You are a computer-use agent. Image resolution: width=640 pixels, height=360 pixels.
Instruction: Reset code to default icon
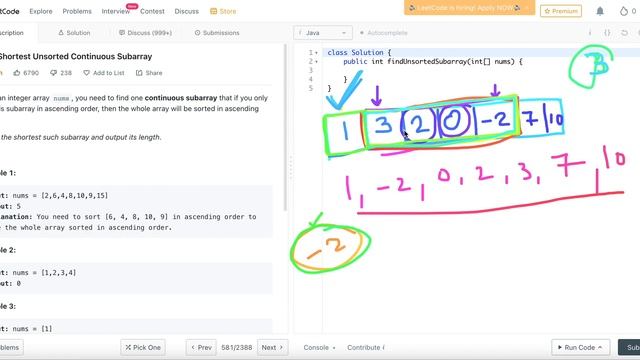pos(624,33)
